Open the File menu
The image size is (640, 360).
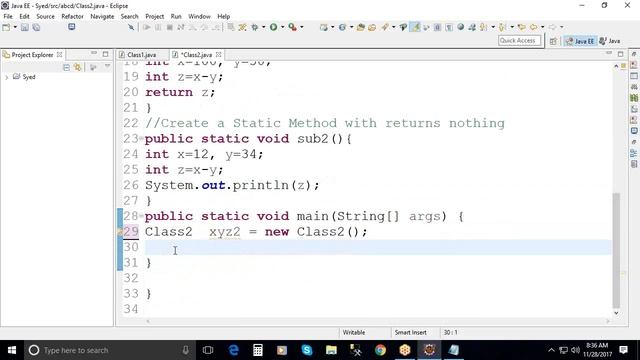(x=8, y=16)
